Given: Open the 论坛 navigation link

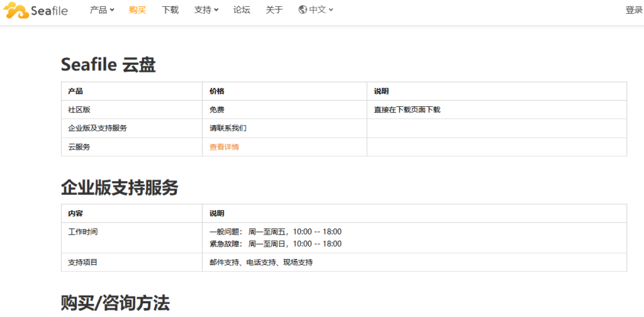Looking at the screenshot, I should [241, 10].
